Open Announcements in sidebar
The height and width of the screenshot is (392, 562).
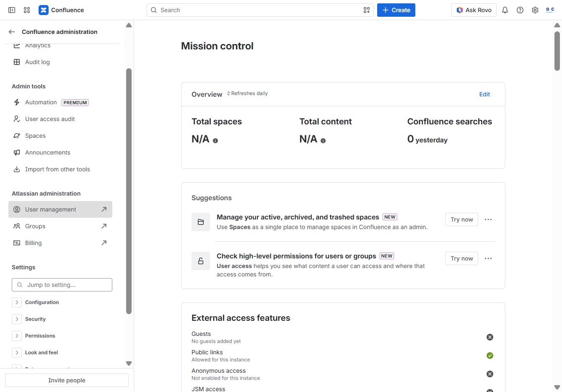click(60, 152)
